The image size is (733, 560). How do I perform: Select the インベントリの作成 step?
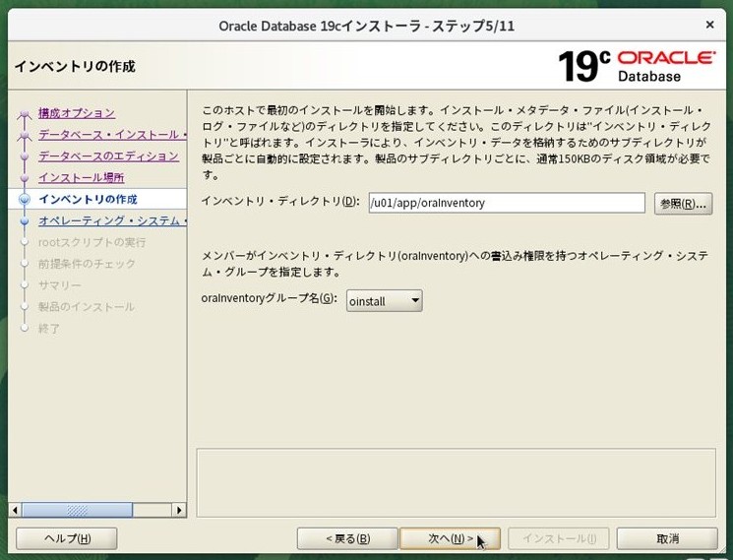tap(88, 199)
